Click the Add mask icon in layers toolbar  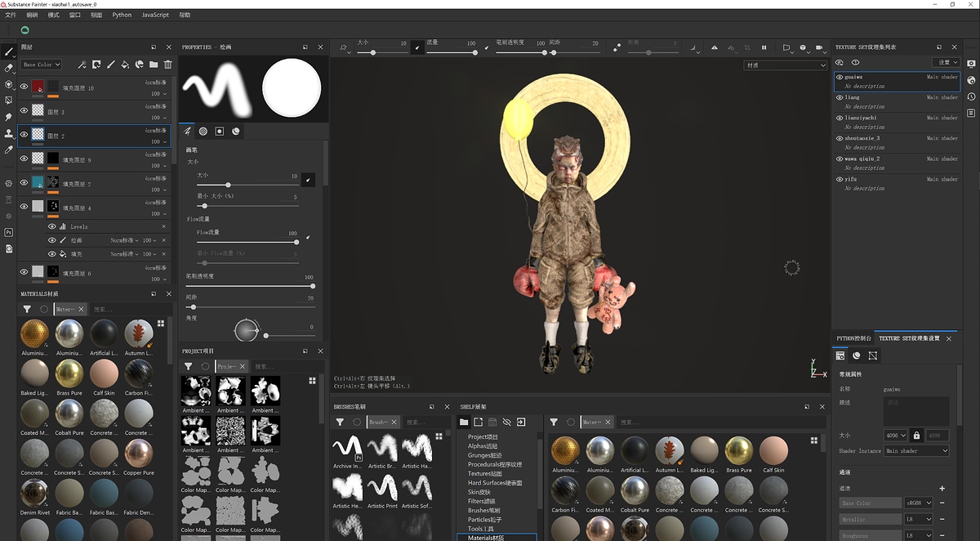[96, 65]
